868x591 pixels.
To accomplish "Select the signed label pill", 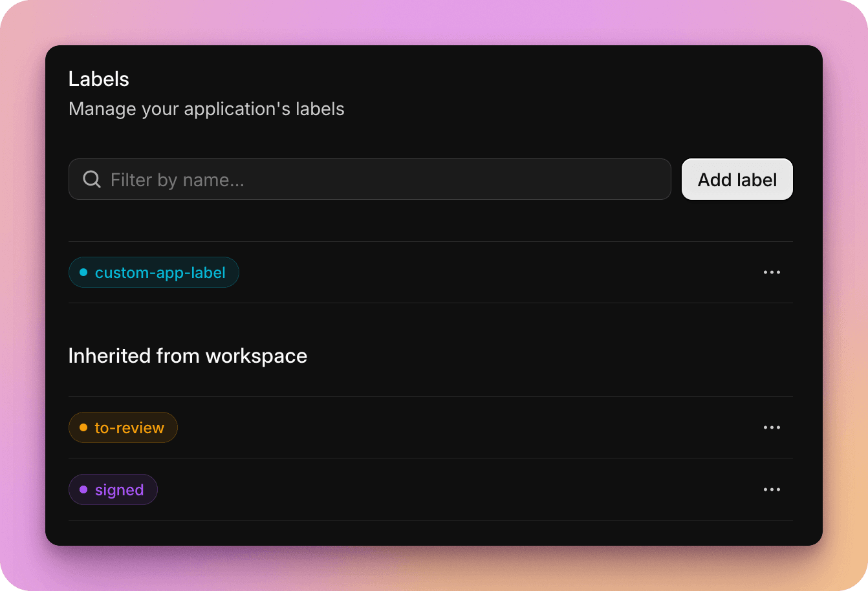I will [x=113, y=489].
